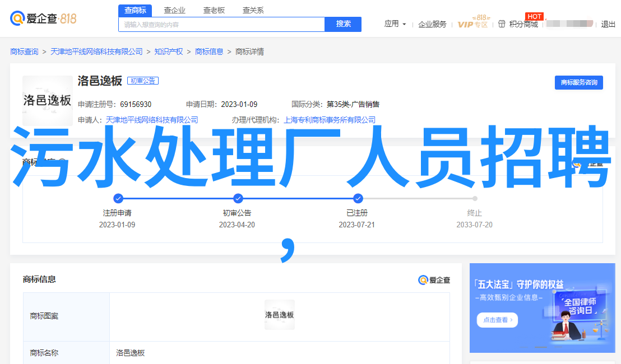Image resolution: width=621 pixels, height=364 pixels.
Task: Open the 洛邑逸板 image in the 商标图案 row
Action: pyautogui.click(x=280, y=315)
